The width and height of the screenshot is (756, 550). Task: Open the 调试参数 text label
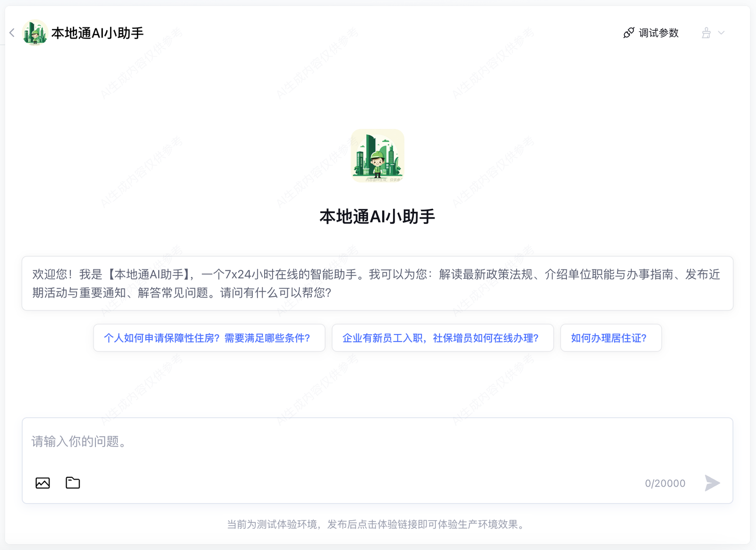tap(659, 33)
